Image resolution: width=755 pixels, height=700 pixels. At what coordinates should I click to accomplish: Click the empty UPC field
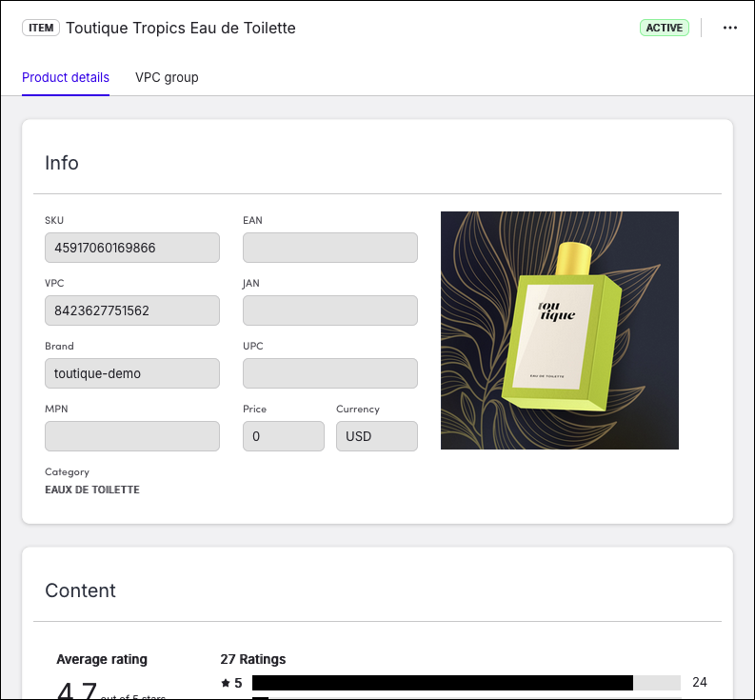tap(330, 373)
